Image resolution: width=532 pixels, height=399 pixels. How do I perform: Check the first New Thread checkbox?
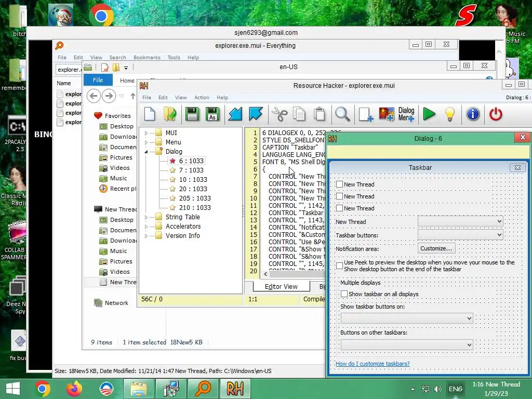(x=339, y=184)
